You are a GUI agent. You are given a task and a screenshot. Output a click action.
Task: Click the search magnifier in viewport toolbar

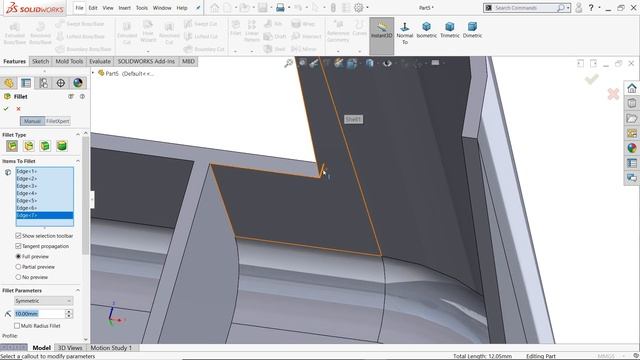(x=289, y=63)
